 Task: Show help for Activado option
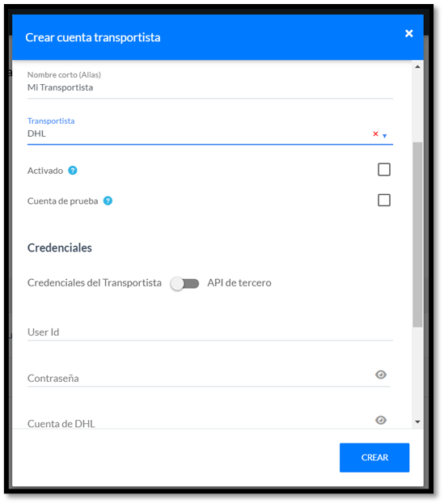(x=73, y=171)
